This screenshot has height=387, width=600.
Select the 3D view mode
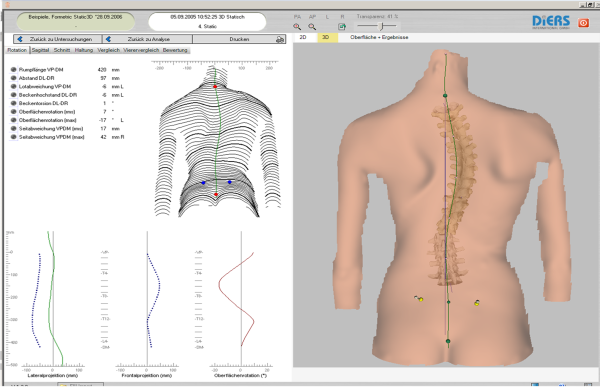(x=326, y=37)
